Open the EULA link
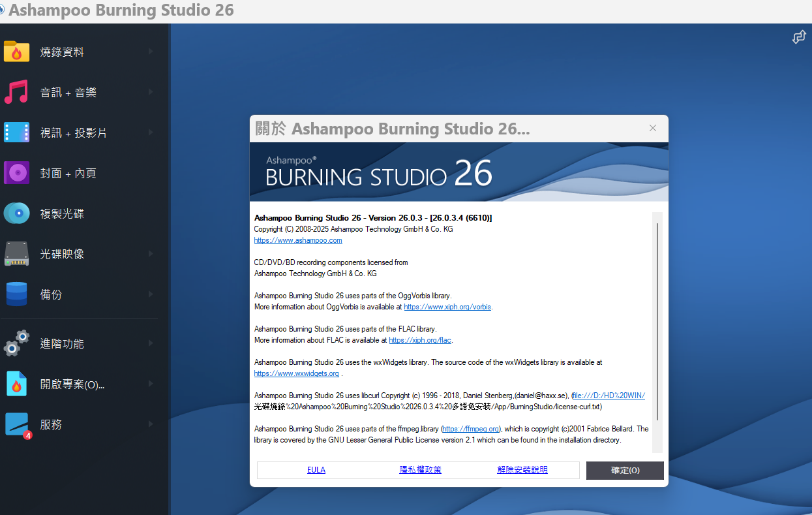This screenshot has height=515, width=812. click(316, 470)
